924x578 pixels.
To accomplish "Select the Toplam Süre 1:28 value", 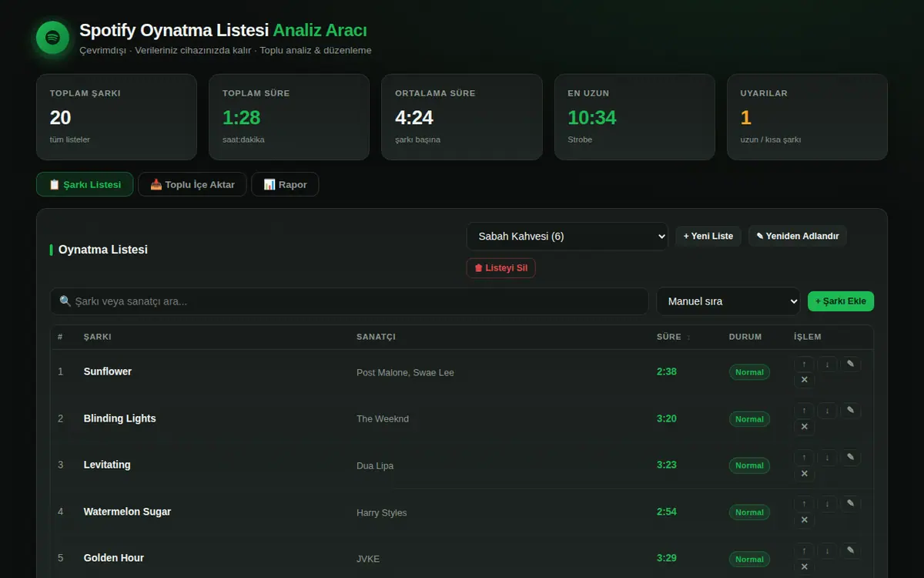I will pos(241,117).
